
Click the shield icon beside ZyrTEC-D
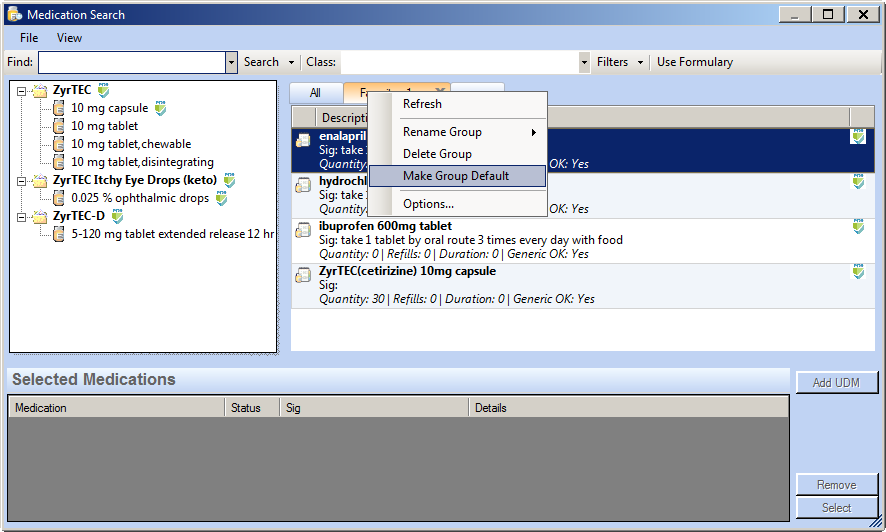click(x=118, y=216)
